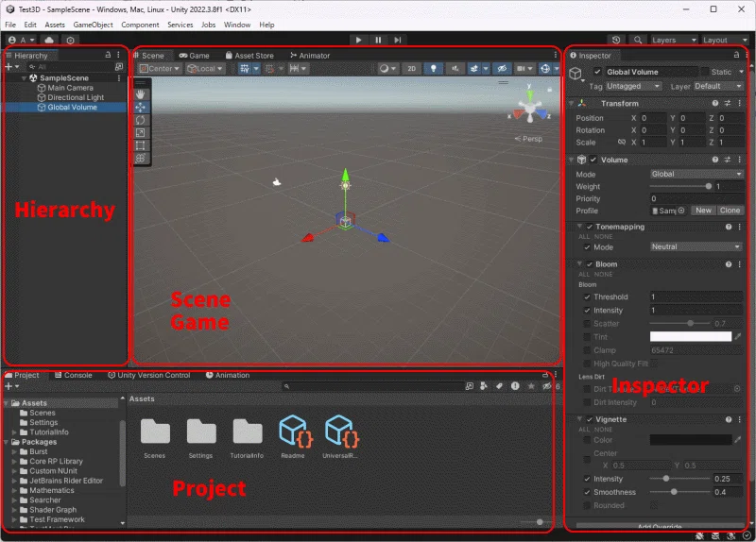Image resolution: width=756 pixels, height=542 pixels.
Task: Toggle the Vignette Smoothness checkbox
Action: point(587,492)
